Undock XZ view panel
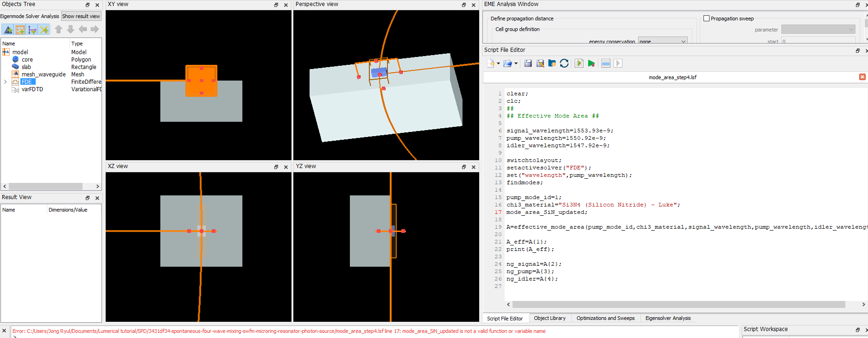Viewport: 868px width, 338px height. click(276, 167)
